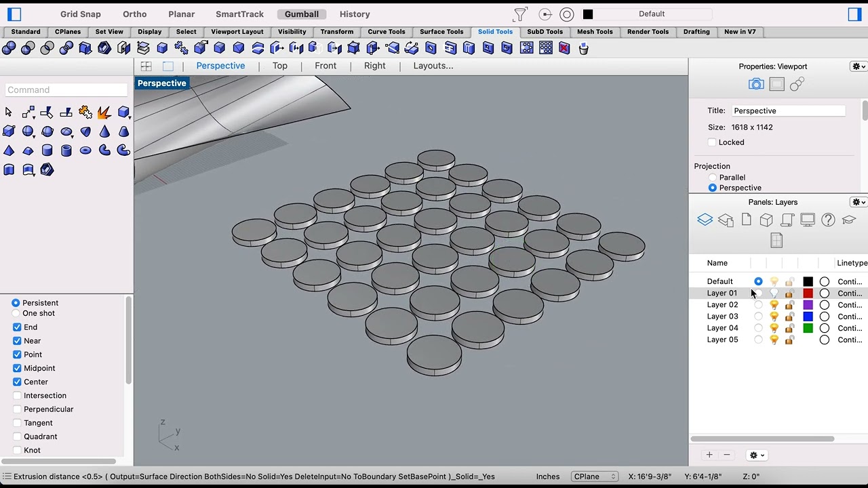Expand the Default layer selector at top
This screenshot has height=488, width=868.
click(x=652, y=14)
